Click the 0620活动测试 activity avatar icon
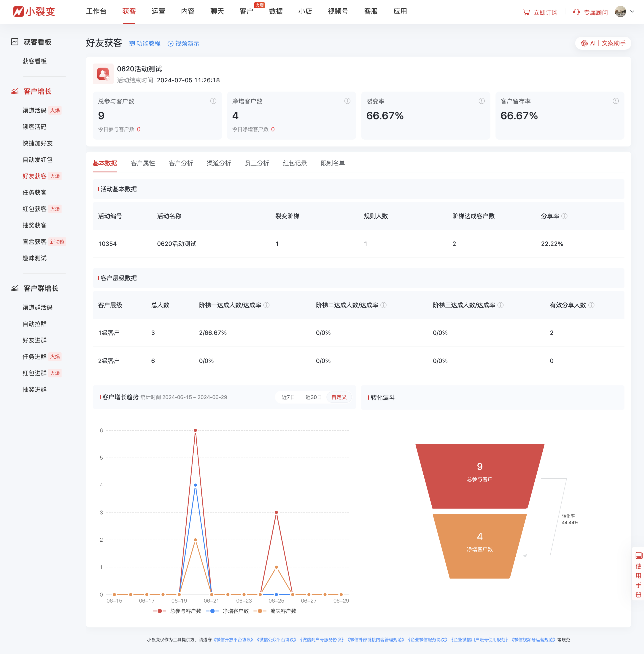This screenshot has width=644, height=654. pyautogui.click(x=103, y=74)
